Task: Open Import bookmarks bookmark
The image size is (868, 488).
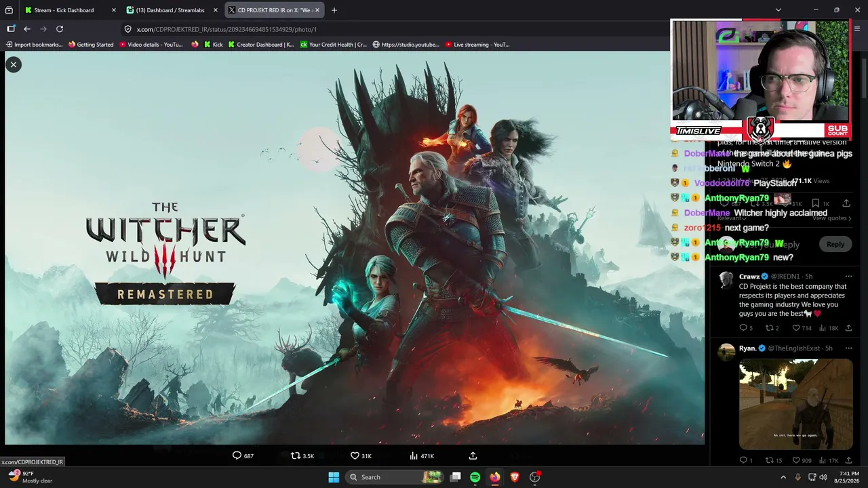Action: pos(34,45)
